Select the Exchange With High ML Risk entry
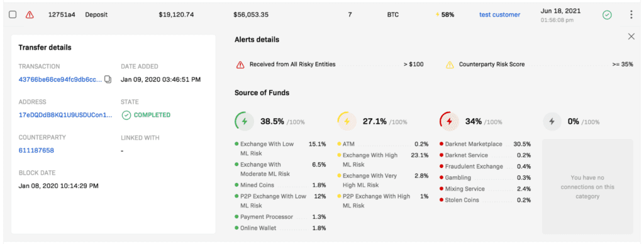Image resolution: width=644 pixels, height=244 pixels. (383, 160)
